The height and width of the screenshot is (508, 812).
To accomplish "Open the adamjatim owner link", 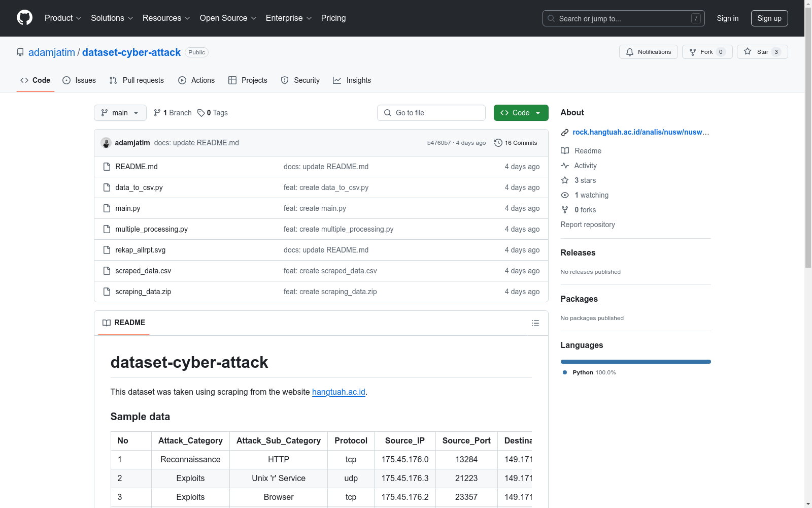I will (52, 52).
